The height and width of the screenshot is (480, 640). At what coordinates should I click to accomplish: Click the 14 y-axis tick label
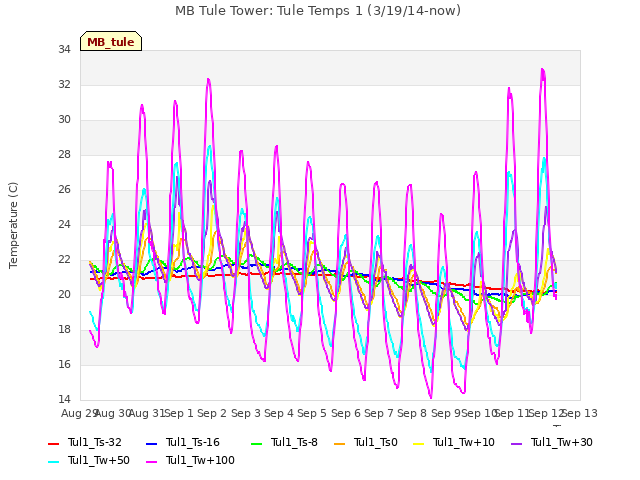pos(64,400)
